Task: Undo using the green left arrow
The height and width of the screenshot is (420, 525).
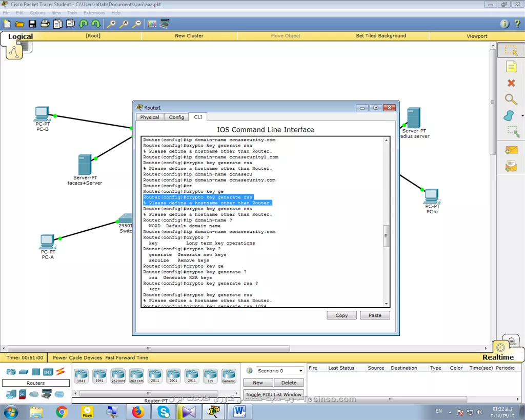Action: [x=83, y=24]
